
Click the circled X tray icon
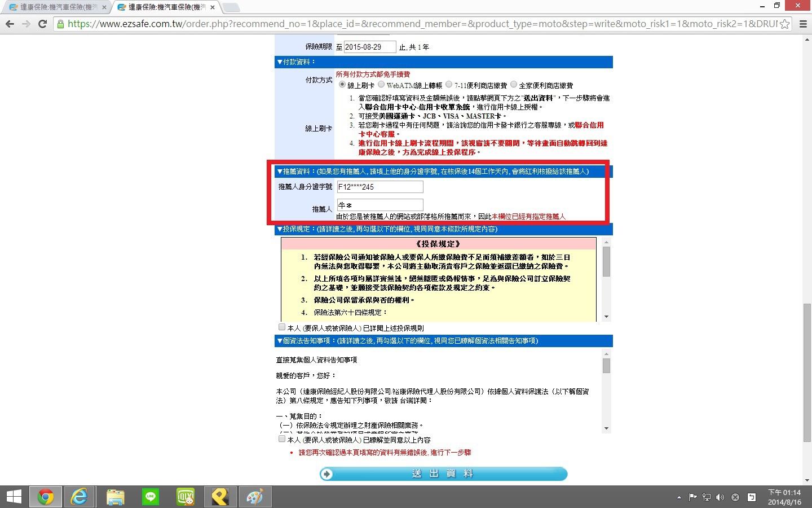coord(735,497)
